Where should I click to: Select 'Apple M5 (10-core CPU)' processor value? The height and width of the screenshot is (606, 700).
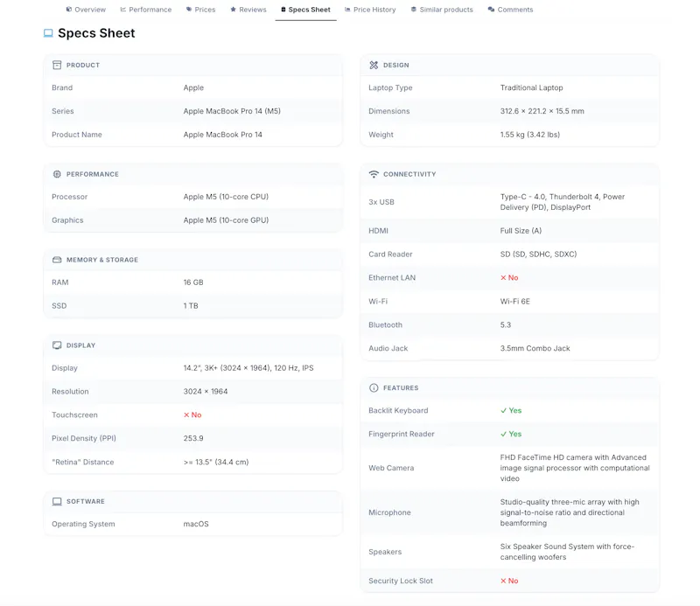(x=226, y=197)
